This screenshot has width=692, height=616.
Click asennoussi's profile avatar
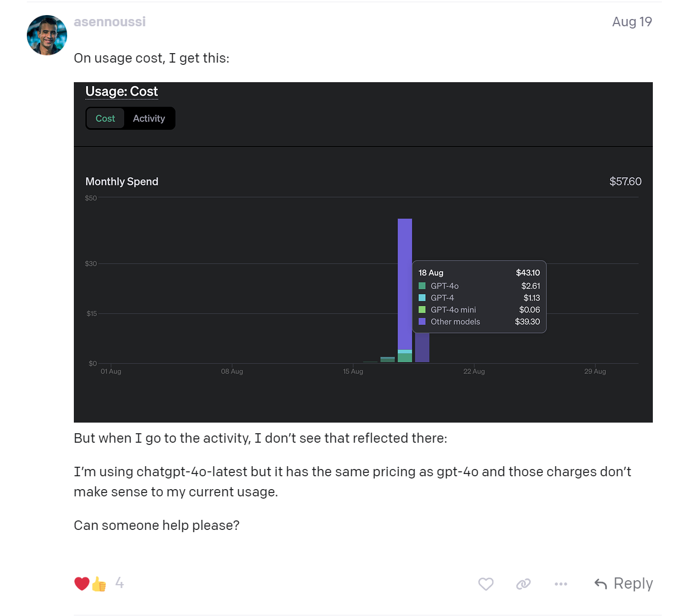tap(47, 35)
